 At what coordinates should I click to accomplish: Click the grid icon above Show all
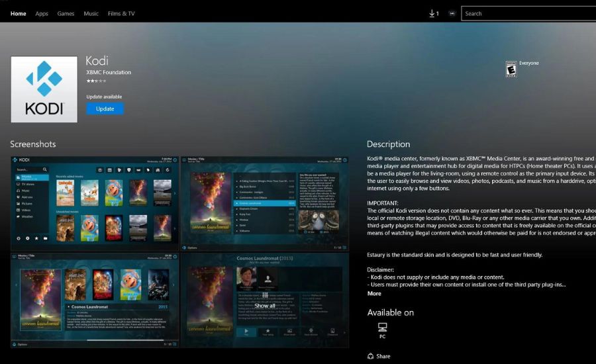point(265,295)
